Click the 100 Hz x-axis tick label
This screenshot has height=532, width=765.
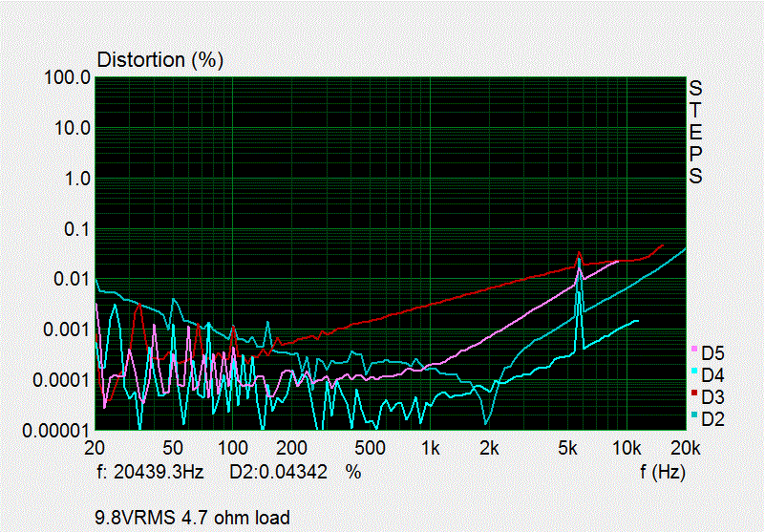pyautogui.click(x=232, y=448)
